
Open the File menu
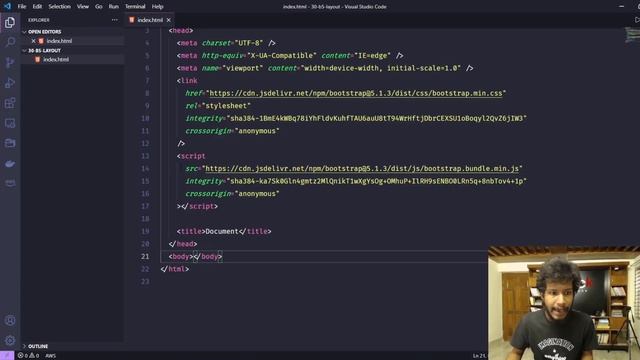coord(22,7)
